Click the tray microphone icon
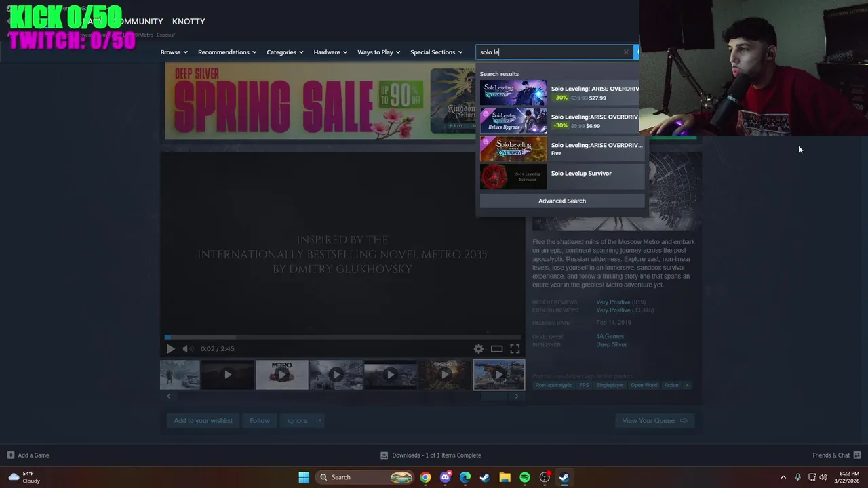This screenshot has height=488, width=868. tap(797, 477)
